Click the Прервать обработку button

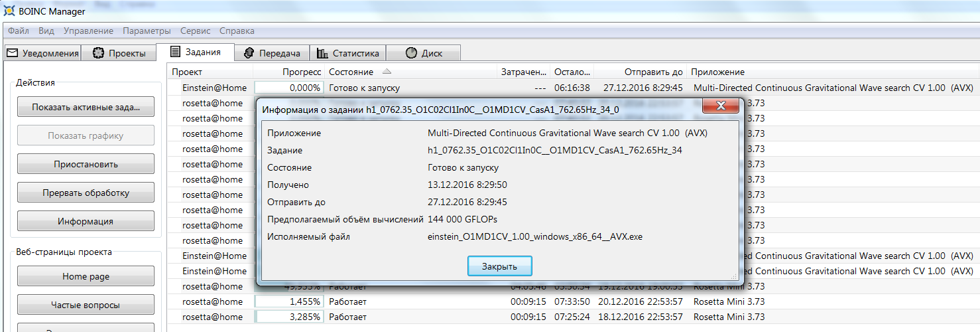click(85, 193)
